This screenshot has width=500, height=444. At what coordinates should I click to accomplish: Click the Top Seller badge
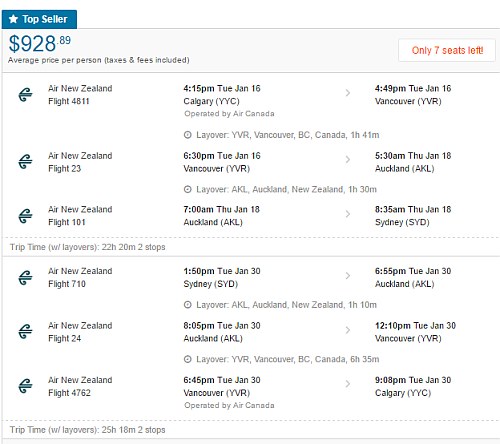pyautogui.click(x=39, y=19)
